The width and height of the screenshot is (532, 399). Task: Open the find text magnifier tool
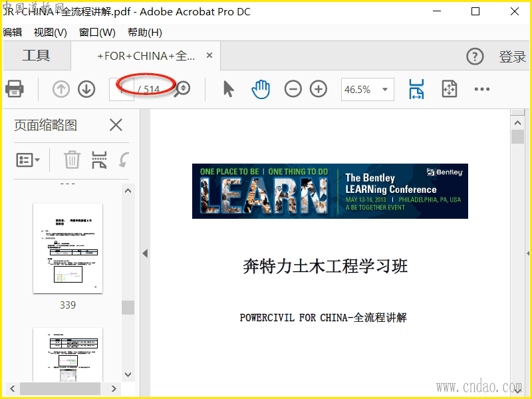(x=182, y=89)
